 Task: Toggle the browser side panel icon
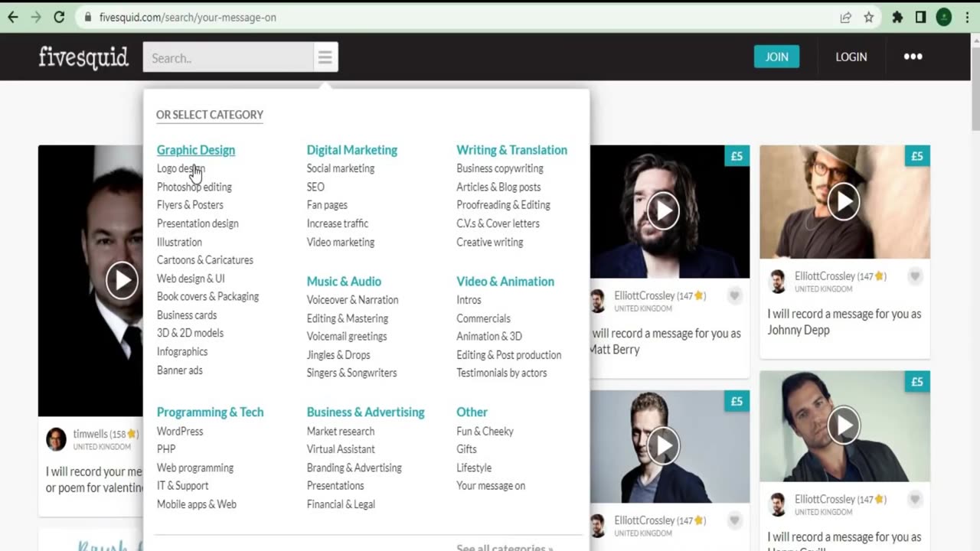tap(921, 17)
